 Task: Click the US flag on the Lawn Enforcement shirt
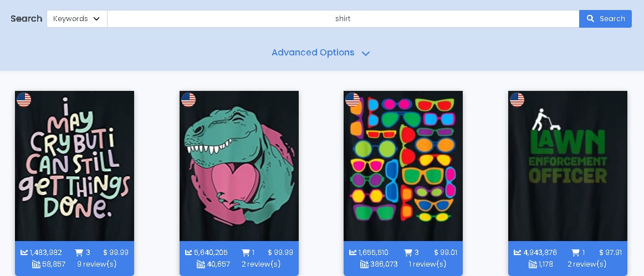point(517,100)
